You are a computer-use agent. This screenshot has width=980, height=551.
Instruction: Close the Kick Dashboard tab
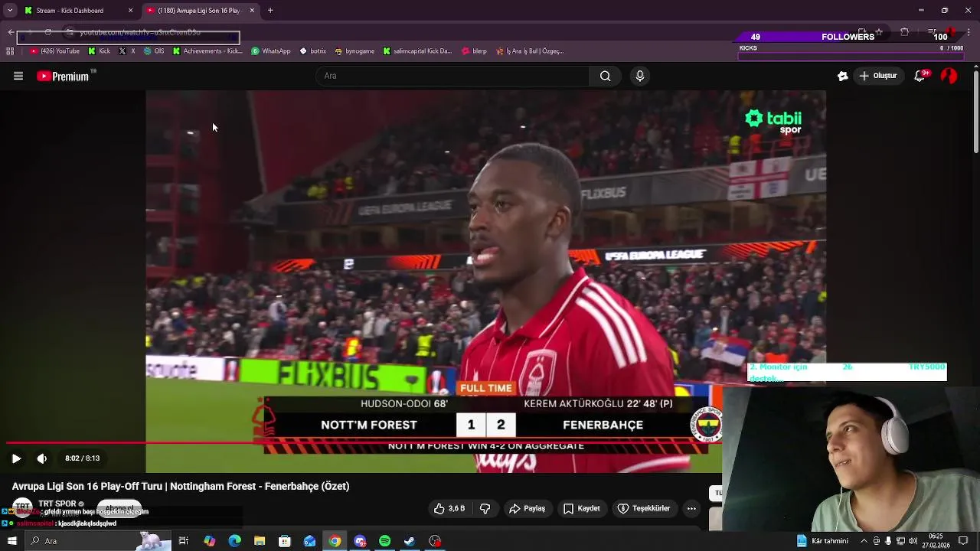[x=130, y=11]
